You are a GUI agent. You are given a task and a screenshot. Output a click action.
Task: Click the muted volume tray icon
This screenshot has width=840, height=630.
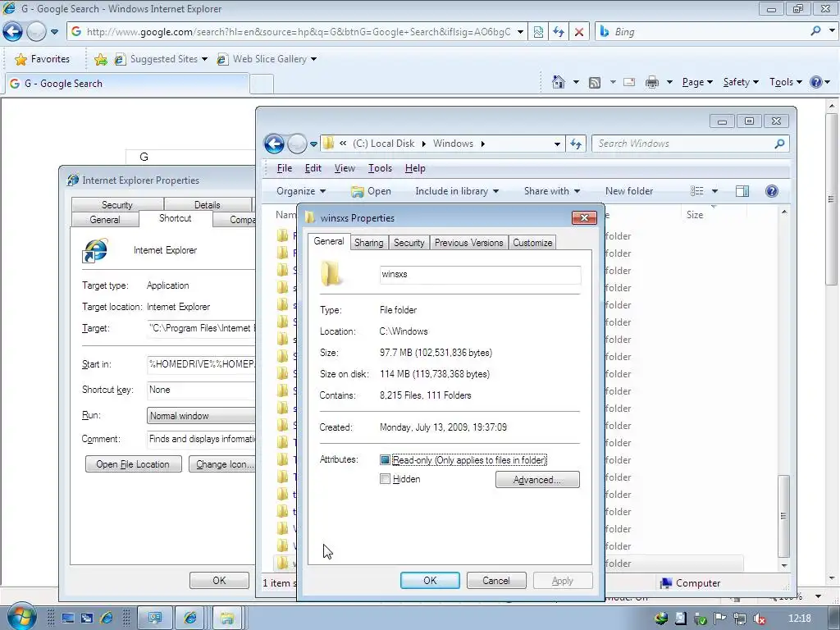click(x=759, y=619)
